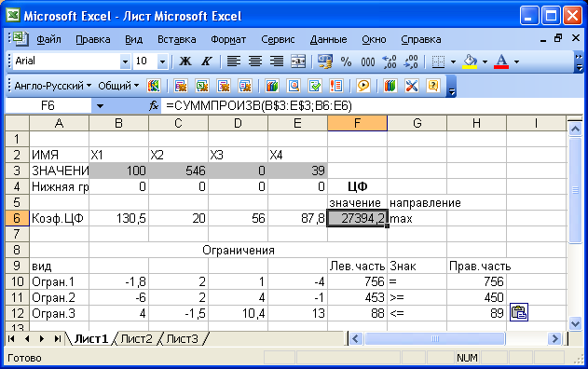This screenshot has height=369, width=588.
Task: Click the paste options smart tag
Action: (519, 312)
